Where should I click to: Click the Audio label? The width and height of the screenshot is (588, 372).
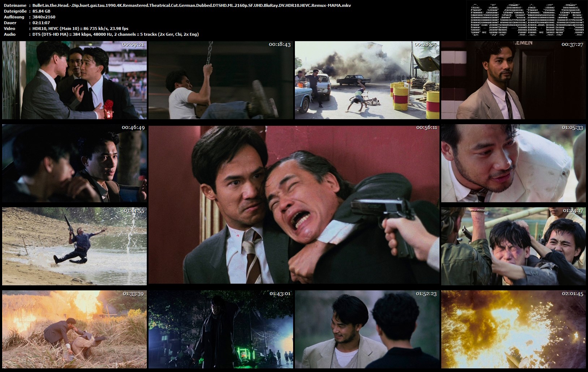pyautogui.click(x=10, y=34)
